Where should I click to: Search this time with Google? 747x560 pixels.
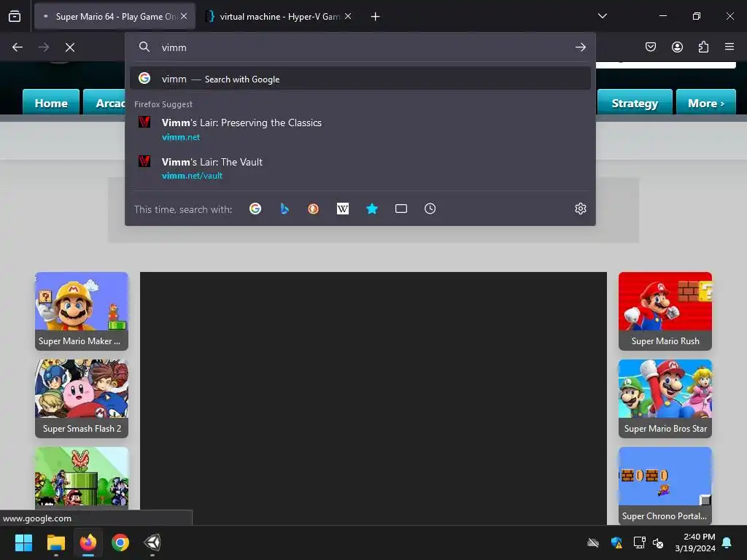255,209
